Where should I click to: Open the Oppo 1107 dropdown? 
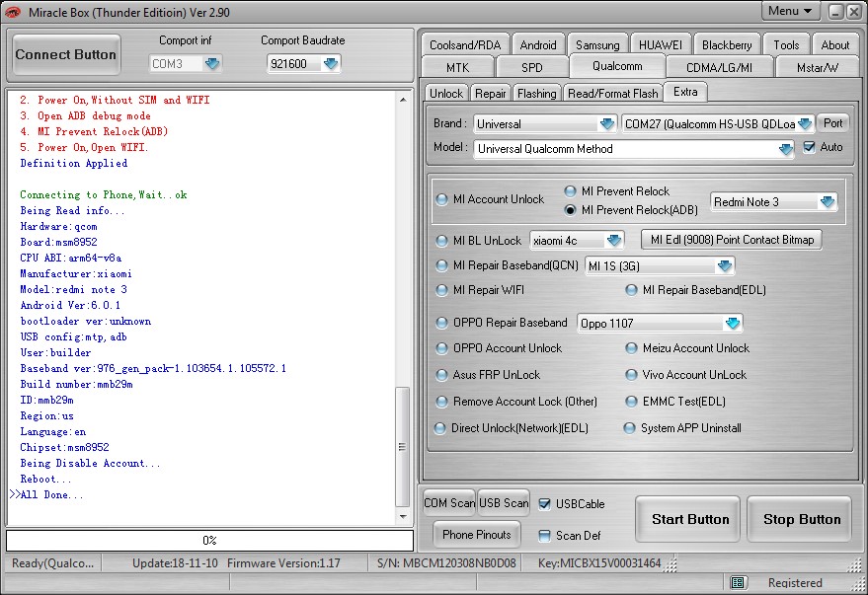click(733, 323)
